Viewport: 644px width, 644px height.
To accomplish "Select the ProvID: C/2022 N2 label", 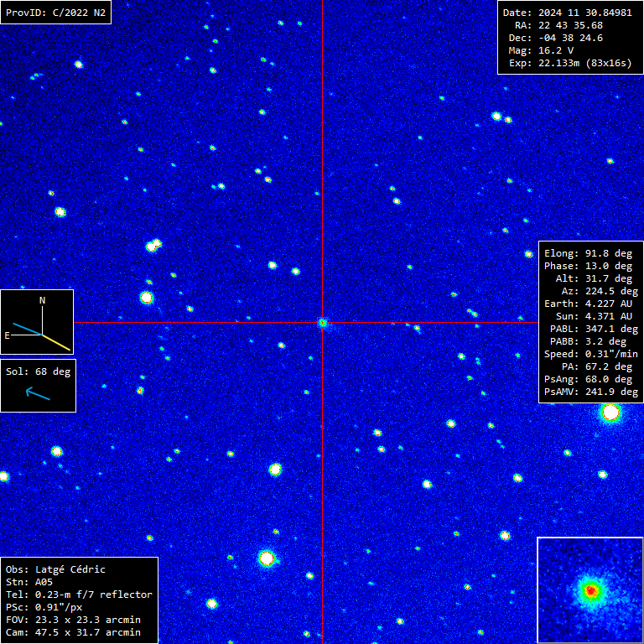I will pyautogui.click(x=55, y=13).
